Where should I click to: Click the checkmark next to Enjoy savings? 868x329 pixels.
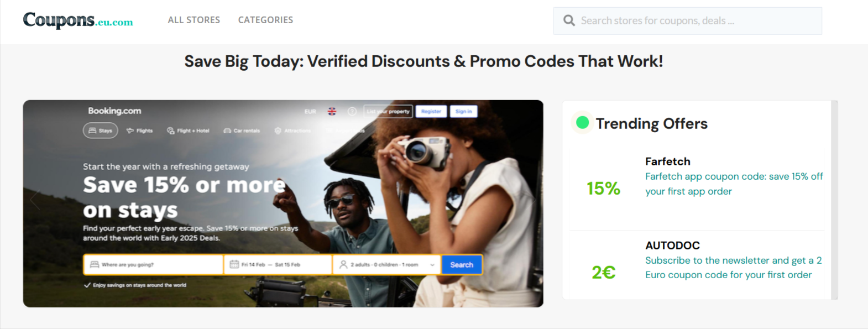(87, 285)
